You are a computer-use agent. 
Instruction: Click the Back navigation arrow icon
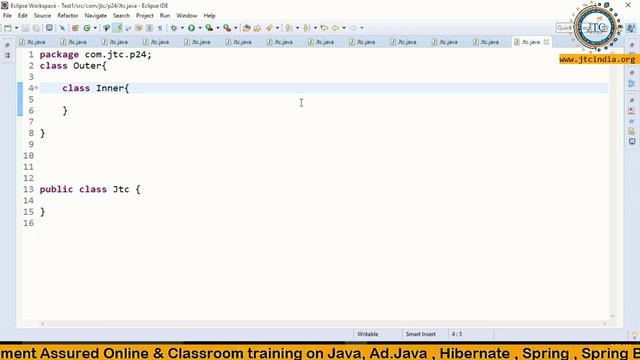point(336,28)
